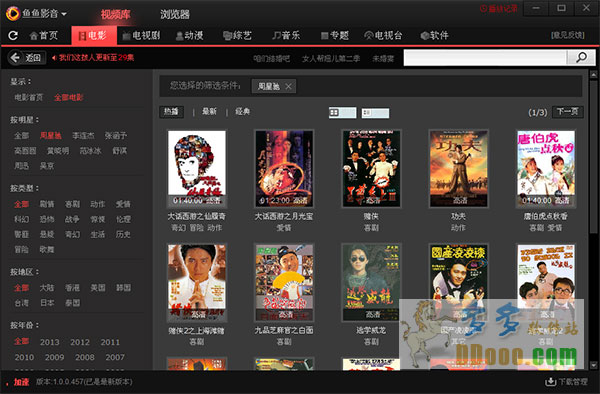Select the 综艺 category
This screenshot has height=394, width=600.
click(x=237, y=36)
